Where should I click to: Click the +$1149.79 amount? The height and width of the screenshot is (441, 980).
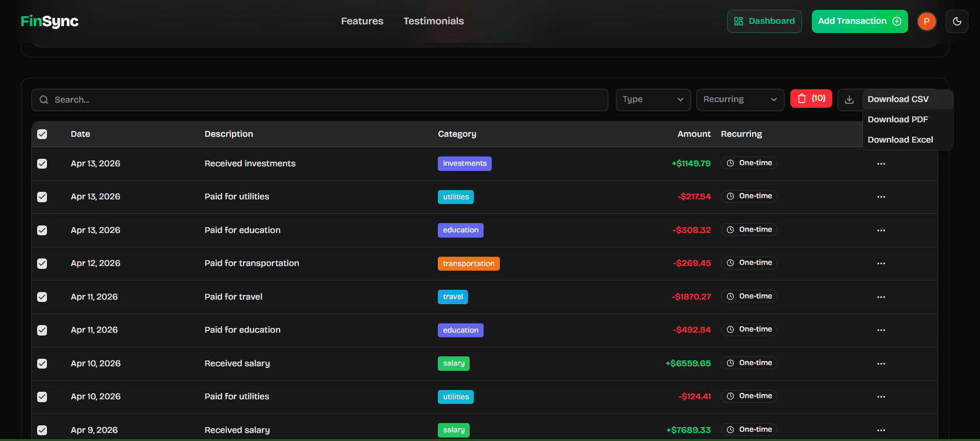[x=691, y=163]
